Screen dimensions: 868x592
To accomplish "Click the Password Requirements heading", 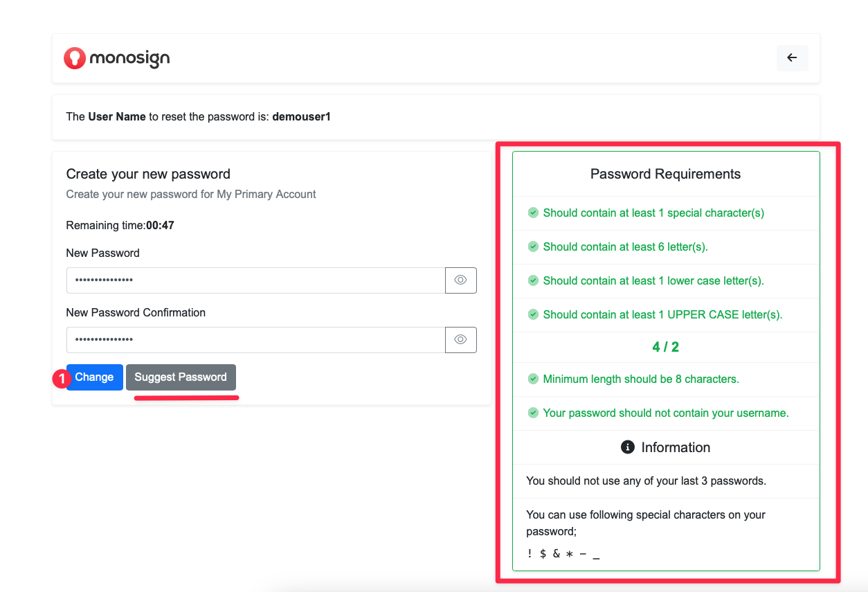I will [x=665, y=174].
